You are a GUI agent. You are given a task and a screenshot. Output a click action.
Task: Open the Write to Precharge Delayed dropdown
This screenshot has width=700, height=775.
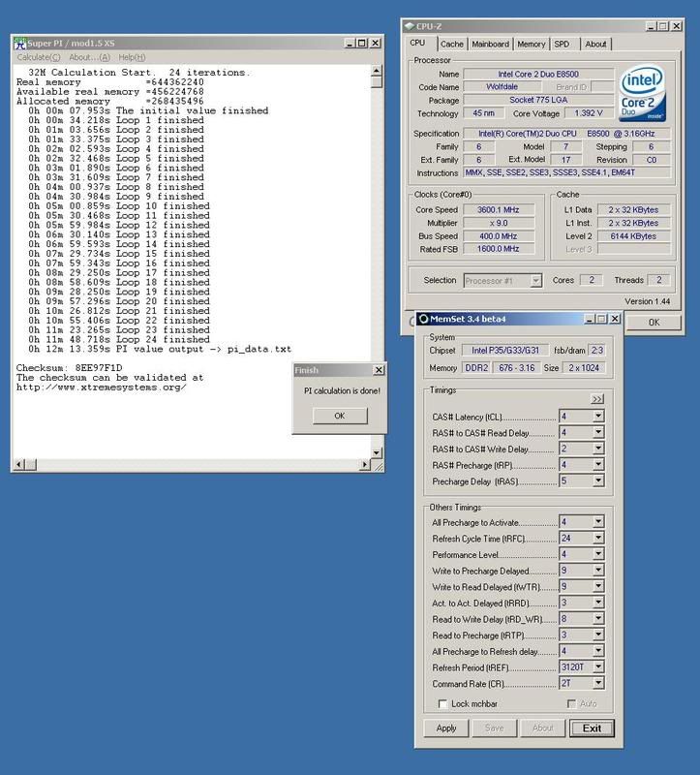598,571
